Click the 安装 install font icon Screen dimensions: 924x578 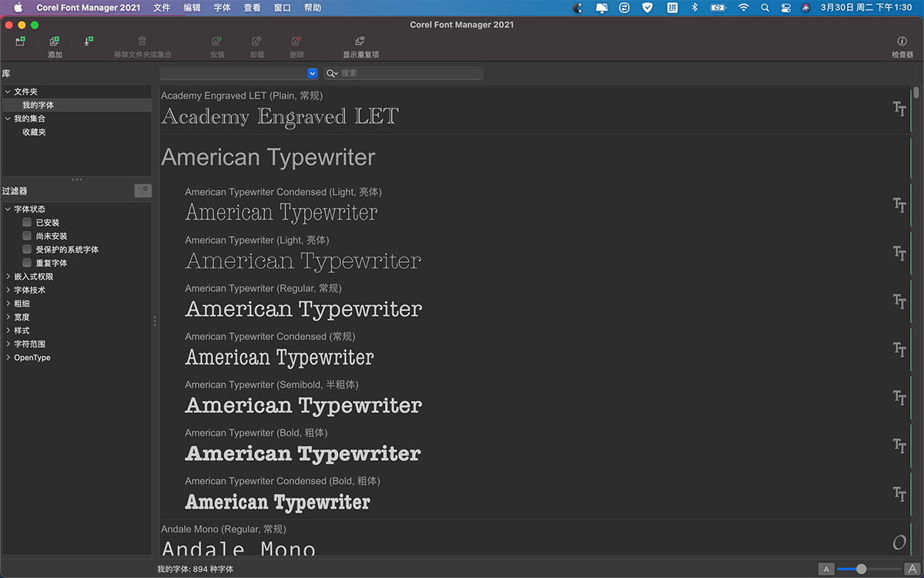pos(216,41)
